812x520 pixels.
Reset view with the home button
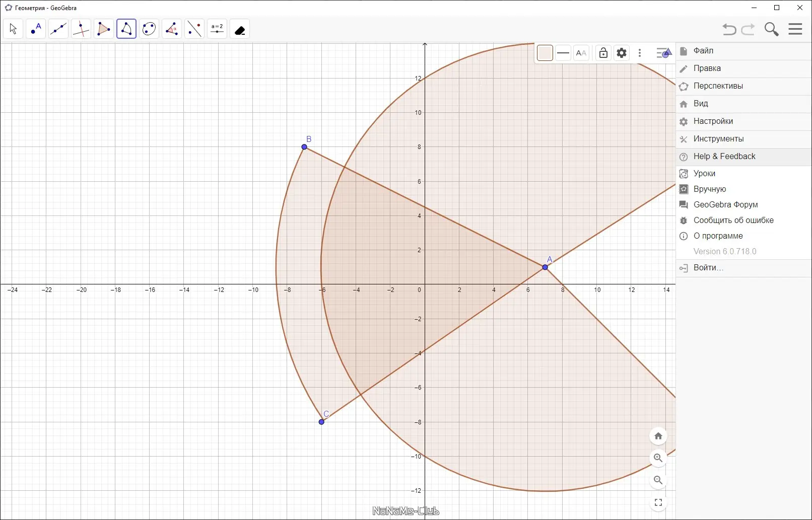(658, 436)
